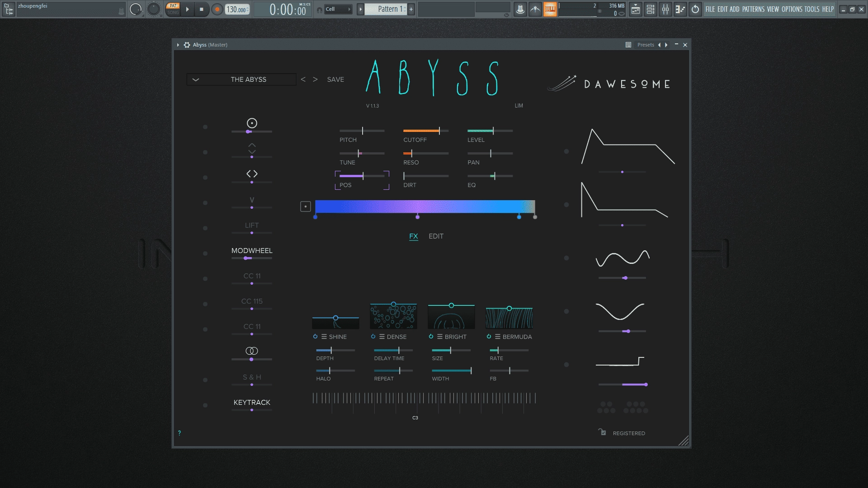Viewport: 868px width, 488px height.
Task: Expand the Pattern 1 selector arrow
Action: 360,9
